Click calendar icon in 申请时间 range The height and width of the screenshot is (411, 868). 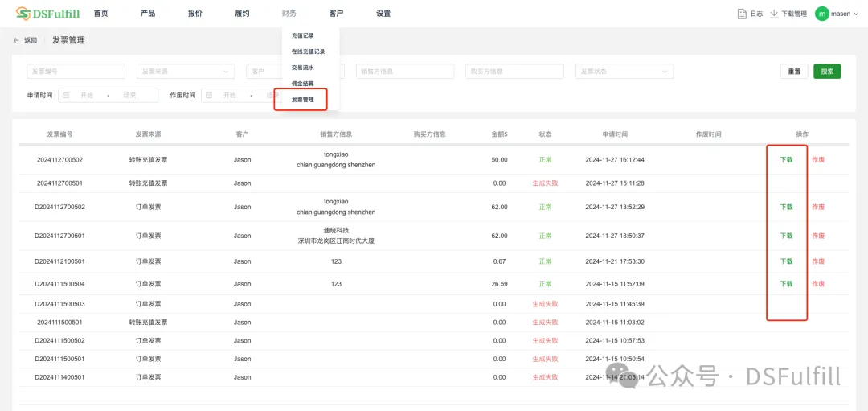point(66,95)
